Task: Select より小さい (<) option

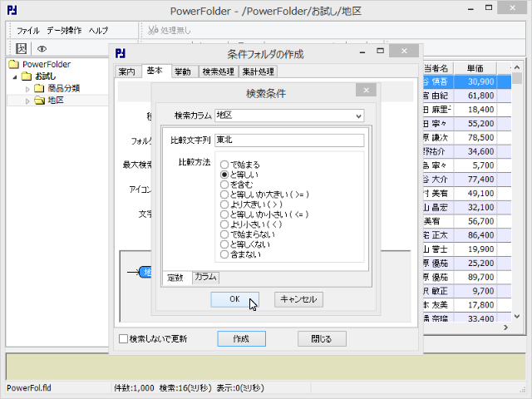Action: [x=224, y=224]
